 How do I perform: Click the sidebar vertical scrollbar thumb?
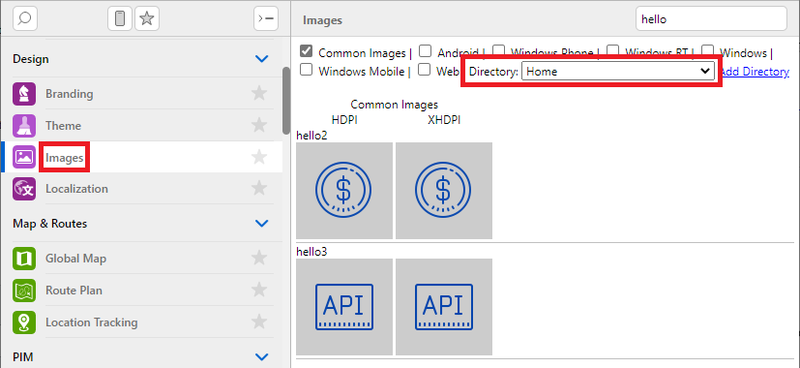point(286,101)
